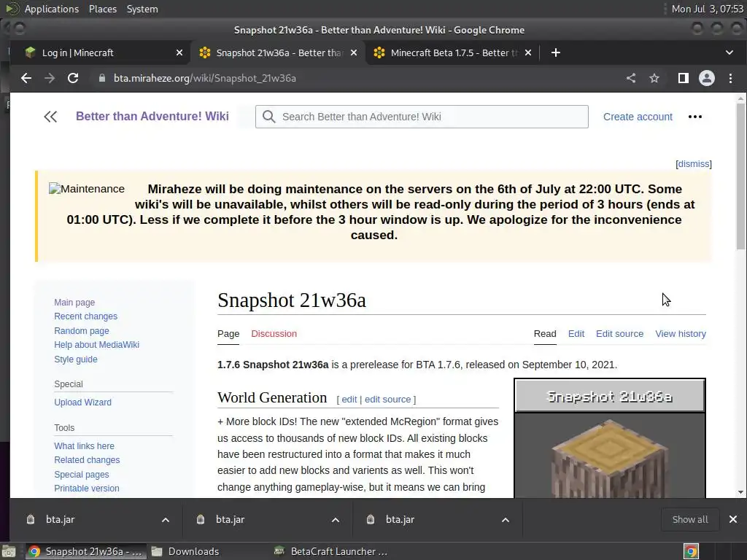Click the Better than Adventure! Wiki title
The image size is (747, 560).
coord(152,116)
